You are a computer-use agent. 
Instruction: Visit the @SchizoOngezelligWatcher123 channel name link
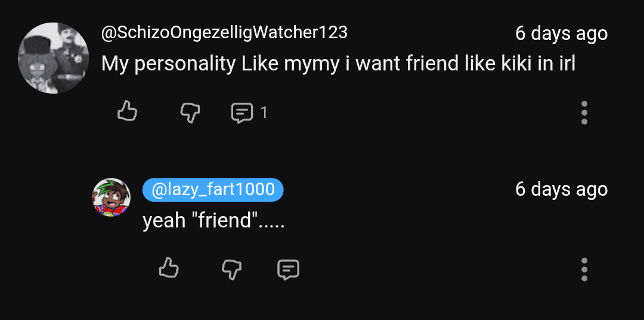pos(224,32)
